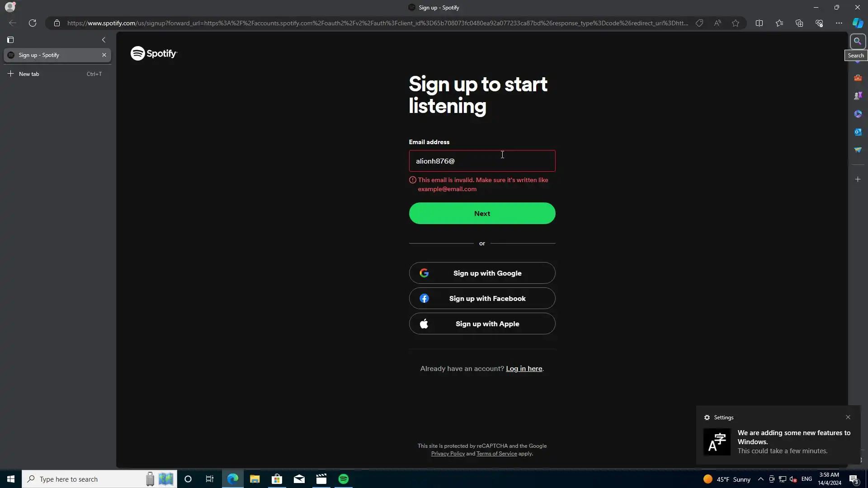
Task: Open Settings and more ellipsis menu
Action: coord(839,23)
